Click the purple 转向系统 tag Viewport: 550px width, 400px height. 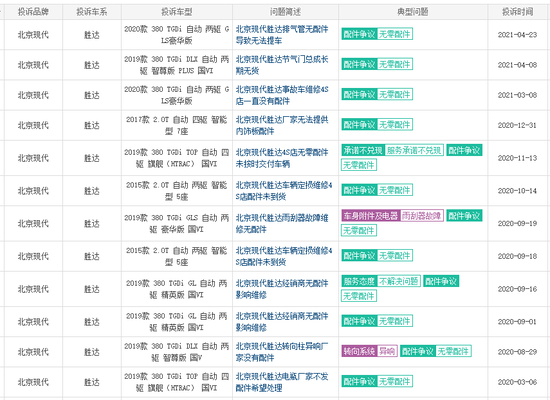coord(359,351)
